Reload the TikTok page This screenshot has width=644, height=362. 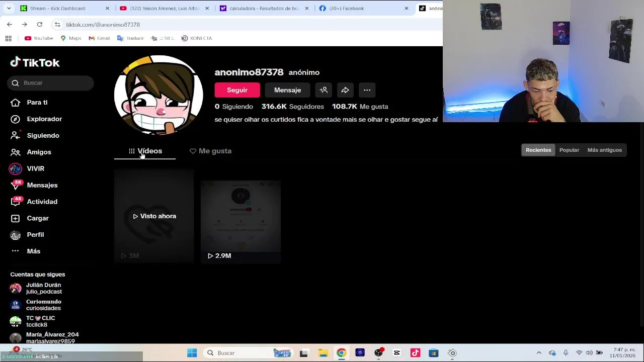point(39,24)
